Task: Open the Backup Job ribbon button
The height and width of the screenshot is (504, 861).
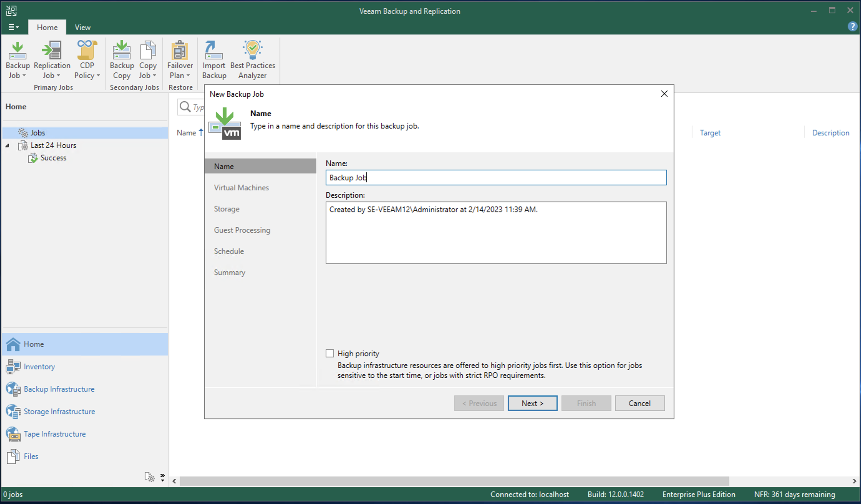Action: [x=17, y=60]
